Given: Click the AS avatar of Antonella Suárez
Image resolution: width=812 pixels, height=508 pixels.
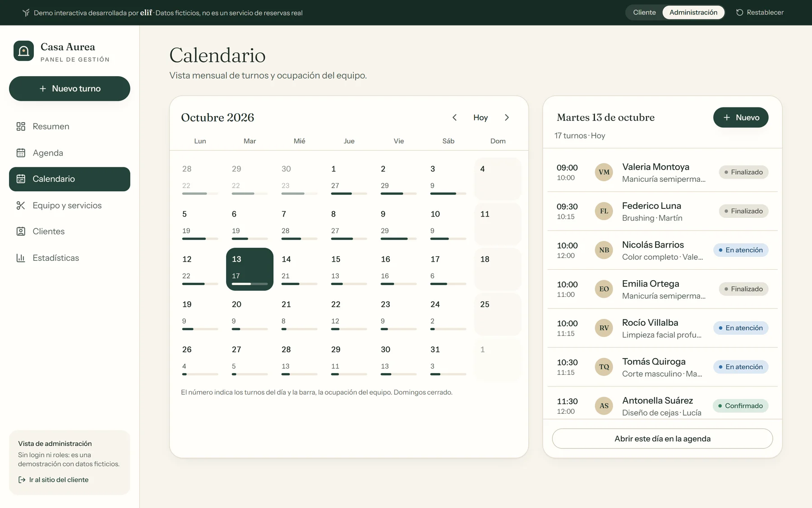Looking at the screenshot, I should coord(604,406).
